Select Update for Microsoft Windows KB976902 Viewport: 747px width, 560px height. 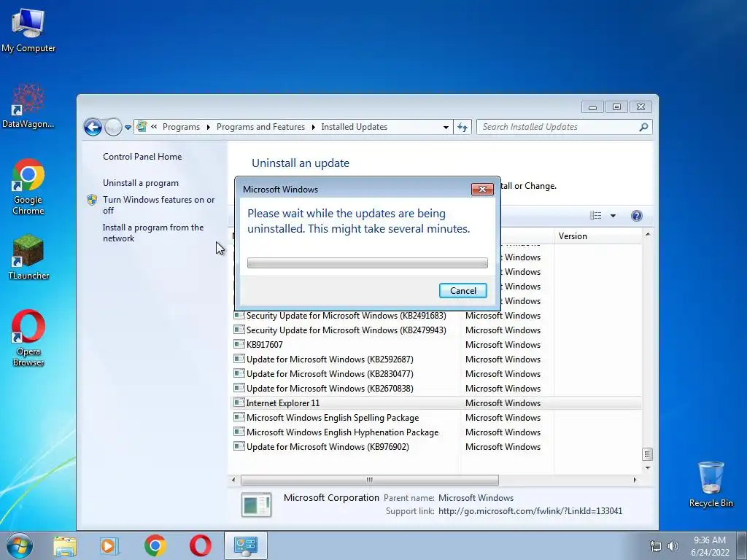436,447
